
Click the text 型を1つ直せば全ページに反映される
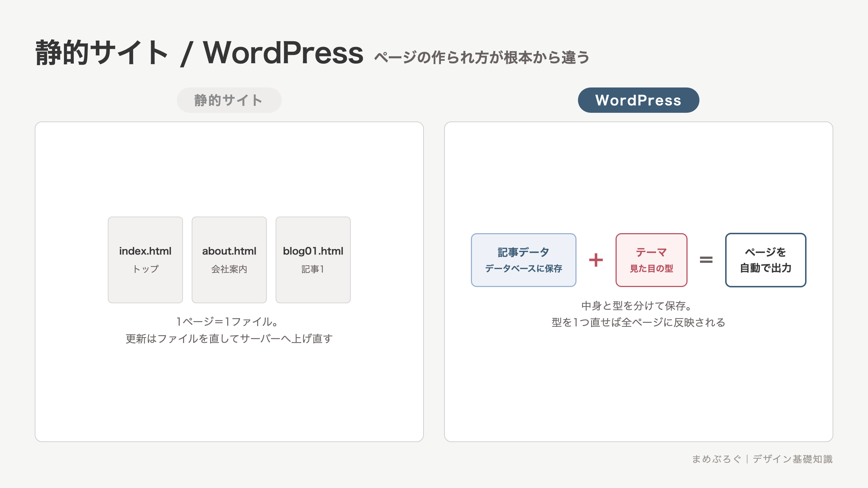pyautogui.click(x=638, y=322)
